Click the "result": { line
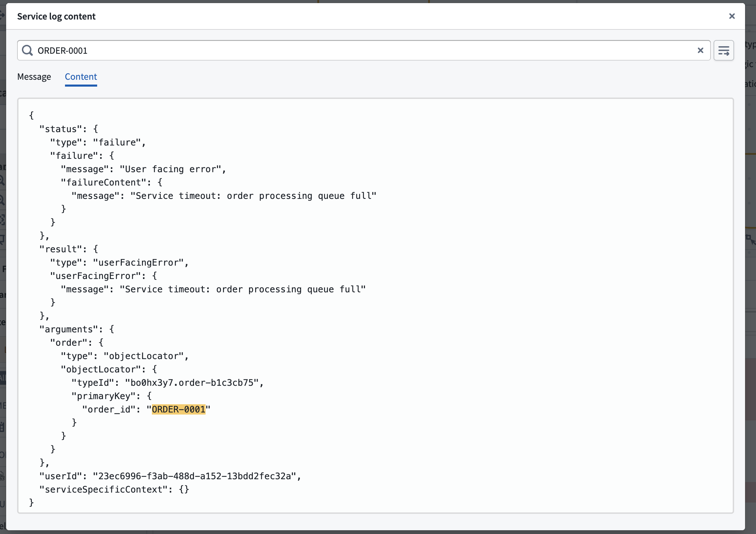Image resolution: width=756 pixels, height=534 pixels. click(x=69, y=249)
